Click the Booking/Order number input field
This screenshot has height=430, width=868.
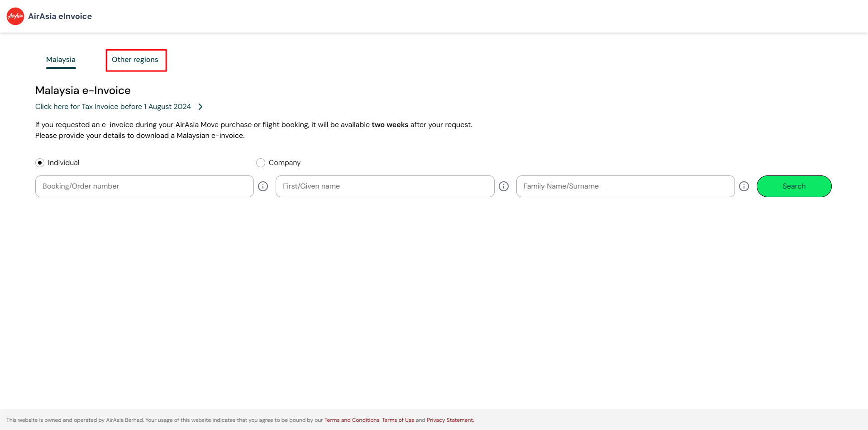pyautogui.click(x=144, y=186)
